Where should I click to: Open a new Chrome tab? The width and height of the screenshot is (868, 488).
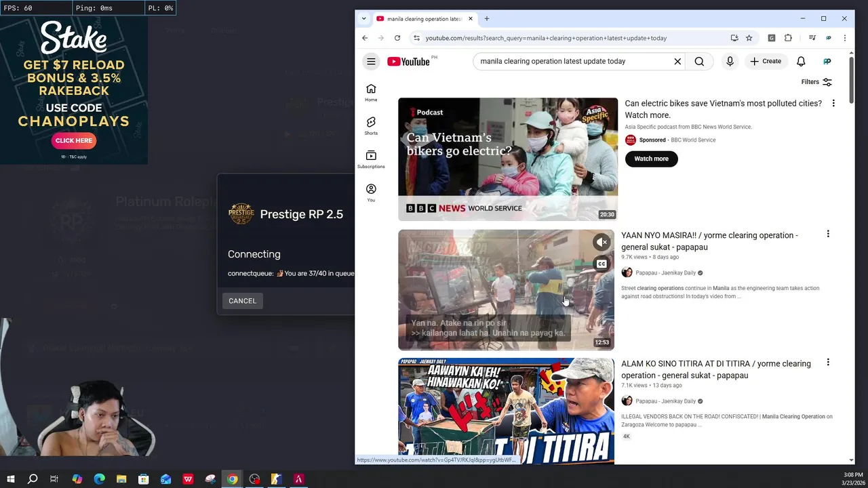487,19
